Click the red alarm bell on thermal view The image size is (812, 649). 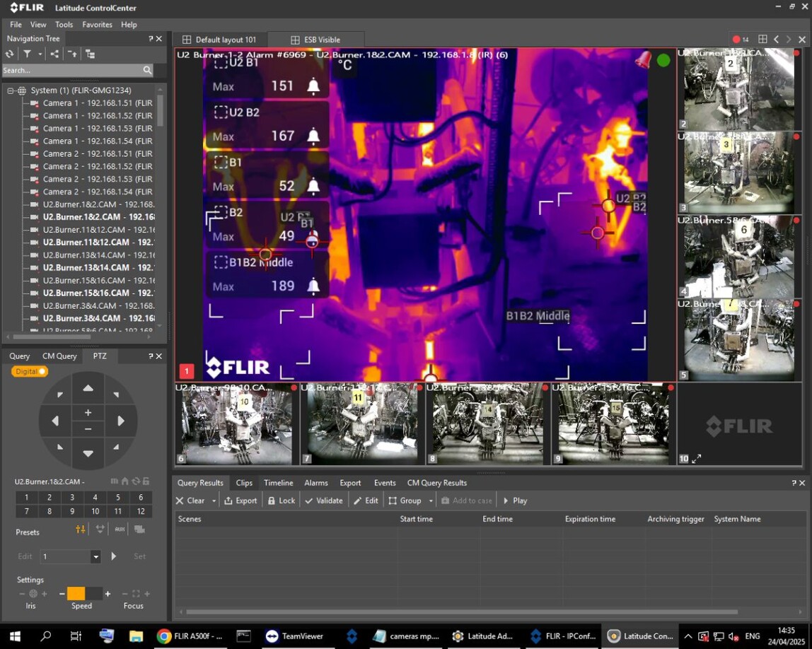[x=643, y=60]
